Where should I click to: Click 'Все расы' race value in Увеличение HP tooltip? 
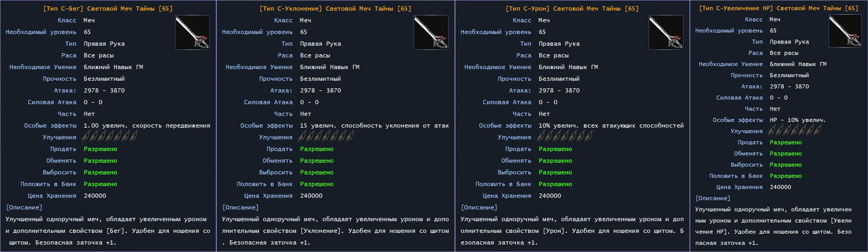(784, 53)
